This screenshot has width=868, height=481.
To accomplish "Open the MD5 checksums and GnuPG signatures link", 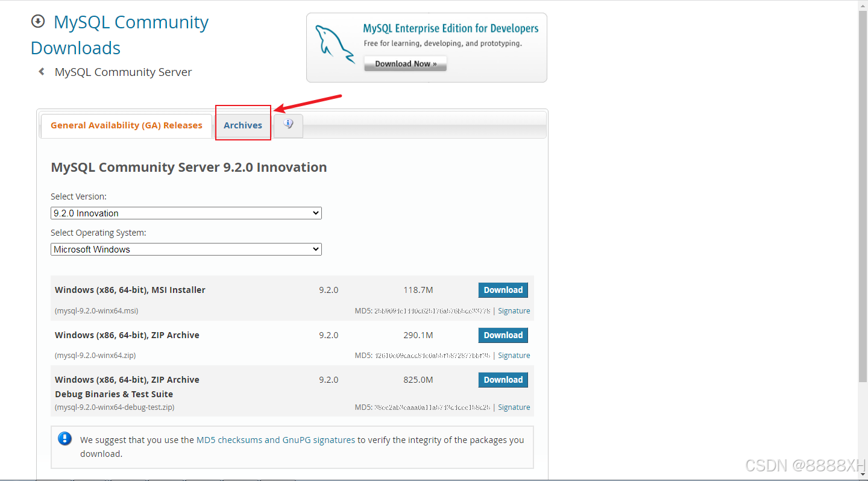I will 275,440.
